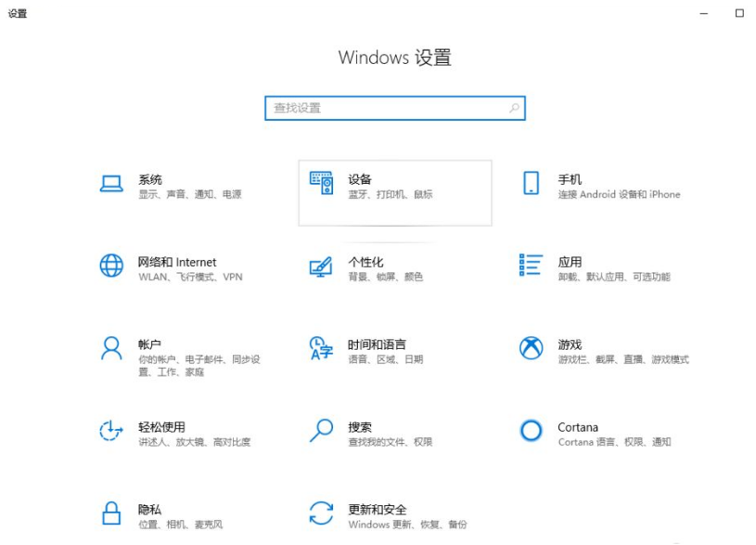Click the Xbox Gaming icon
The height and width of the screenshot is (545, 756).
531,349
